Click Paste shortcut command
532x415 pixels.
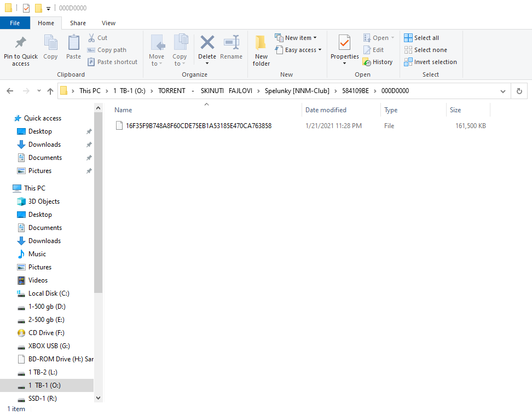112,62
